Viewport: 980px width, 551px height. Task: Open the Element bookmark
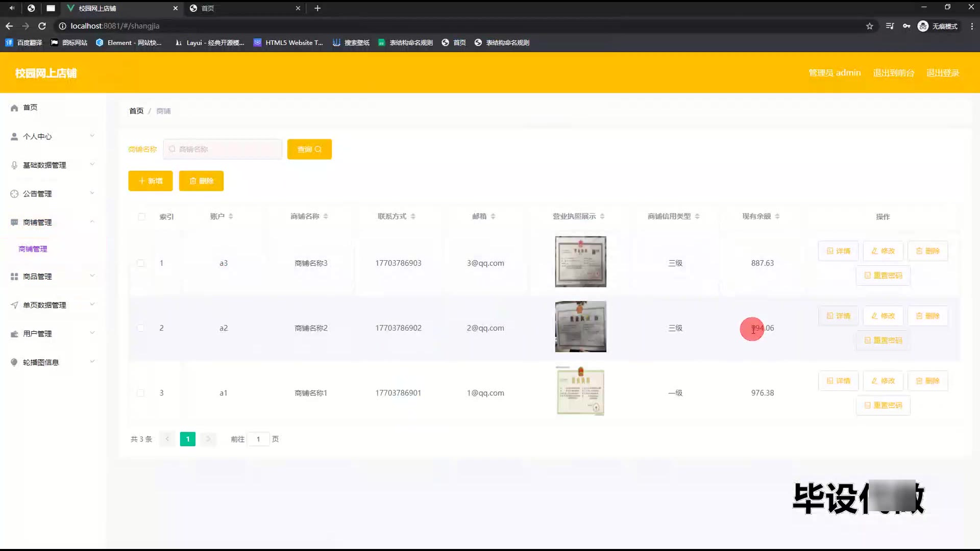129,43
